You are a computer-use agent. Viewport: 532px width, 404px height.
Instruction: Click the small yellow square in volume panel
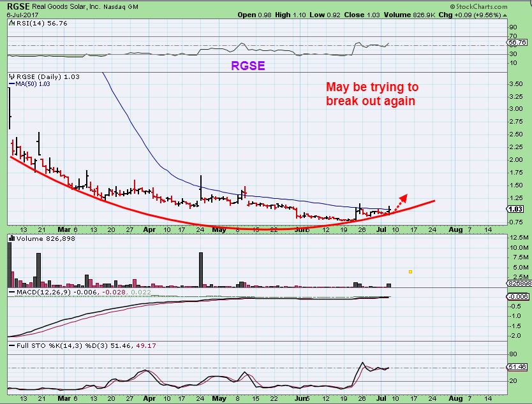(x=411, y=271)
